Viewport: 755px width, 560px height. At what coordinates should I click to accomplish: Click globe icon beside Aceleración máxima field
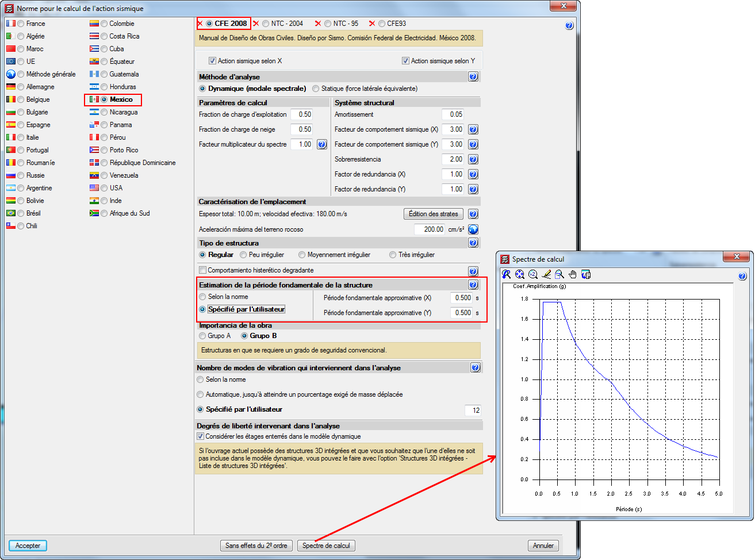473,229
